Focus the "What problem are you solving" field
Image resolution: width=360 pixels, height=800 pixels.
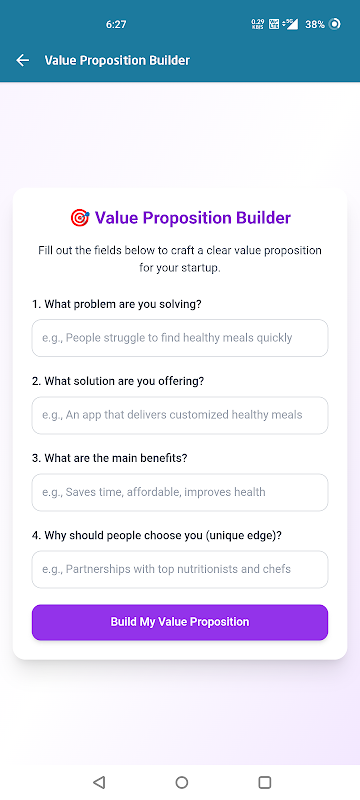click(180, 338)
